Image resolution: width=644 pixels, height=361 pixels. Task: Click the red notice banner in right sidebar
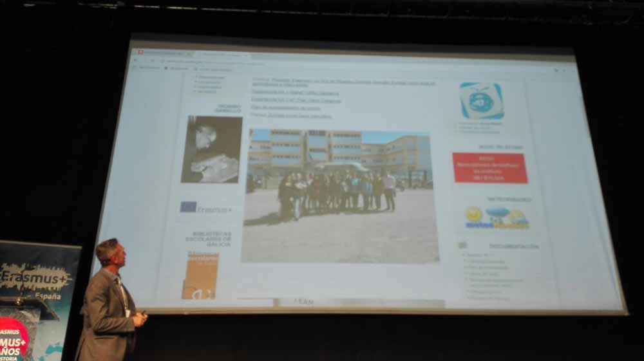point(489,167)
